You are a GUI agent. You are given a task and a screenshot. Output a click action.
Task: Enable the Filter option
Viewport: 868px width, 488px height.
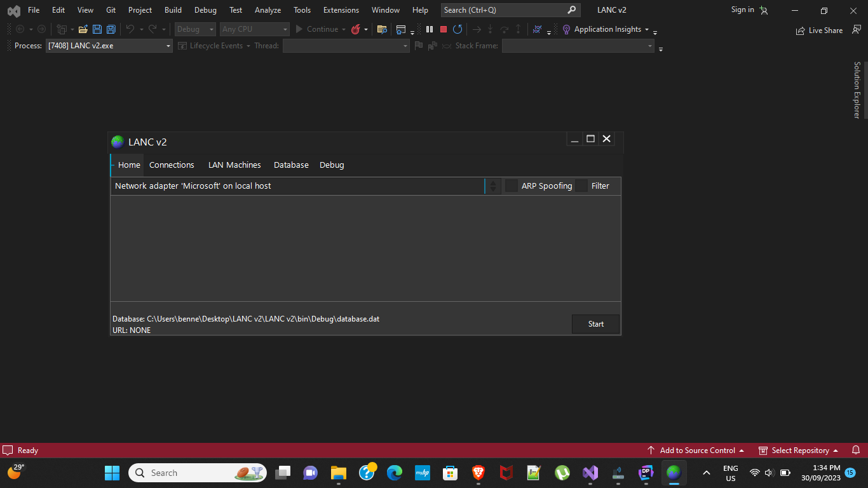(x=582, y=186)
